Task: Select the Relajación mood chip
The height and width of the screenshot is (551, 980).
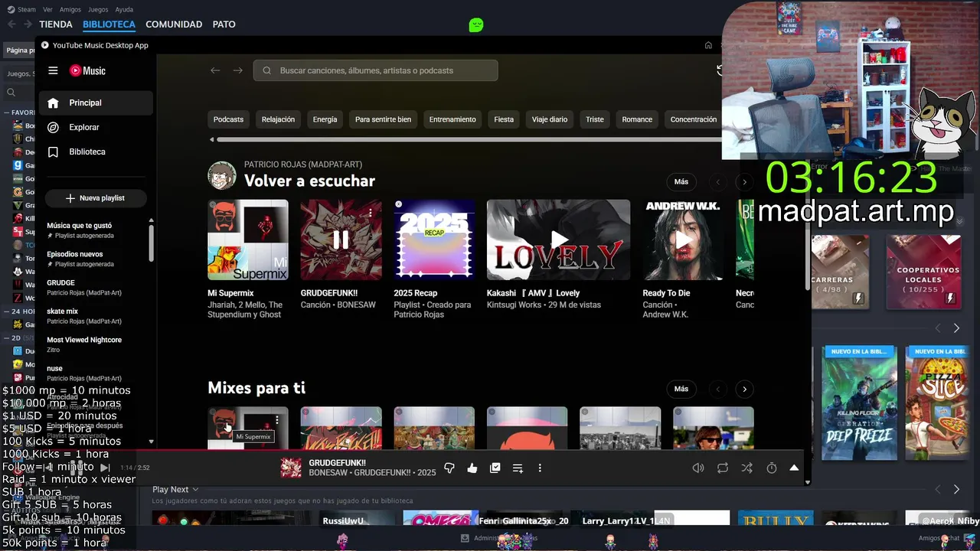Action: (x=278, y=119)
